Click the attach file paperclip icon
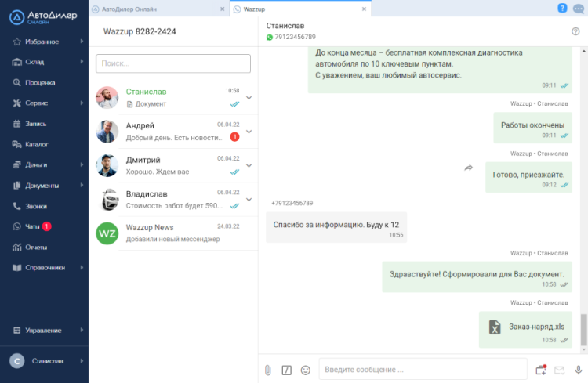Image resolution: width=588 pixels, height=383 pixels. click(268, 370)
